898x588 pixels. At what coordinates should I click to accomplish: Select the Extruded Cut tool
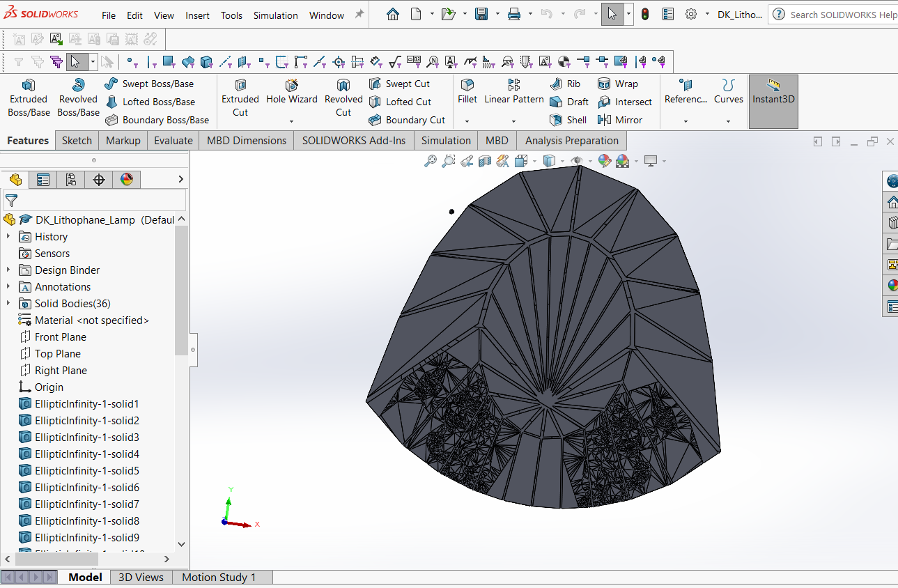coord(240,98)
